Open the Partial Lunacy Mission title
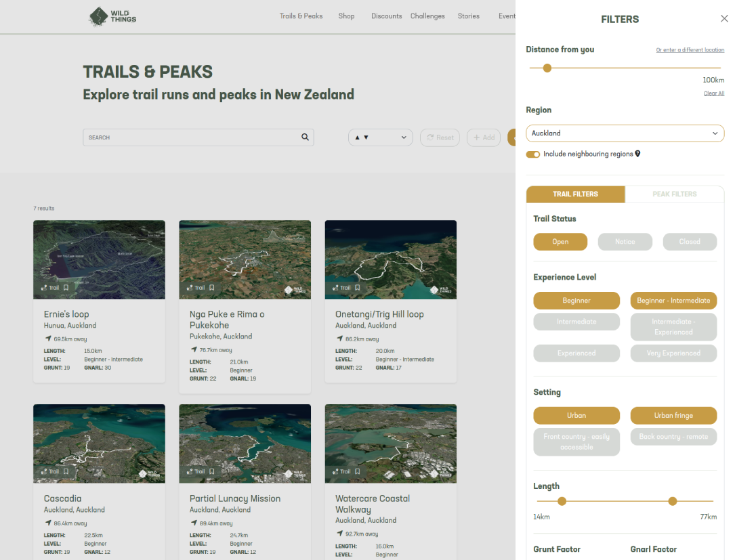Image resolution: width=735 pixels, height=560 pixels. click(x=235, y=498)
